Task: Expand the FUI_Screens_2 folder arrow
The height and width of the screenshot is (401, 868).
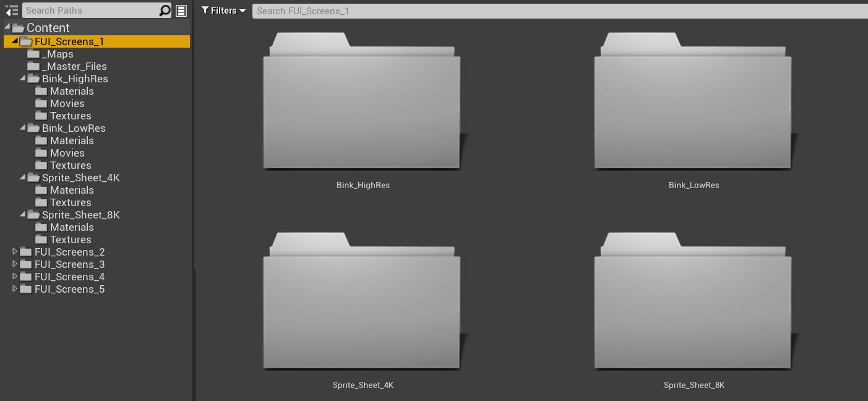Action: click(x=15, y=251)
